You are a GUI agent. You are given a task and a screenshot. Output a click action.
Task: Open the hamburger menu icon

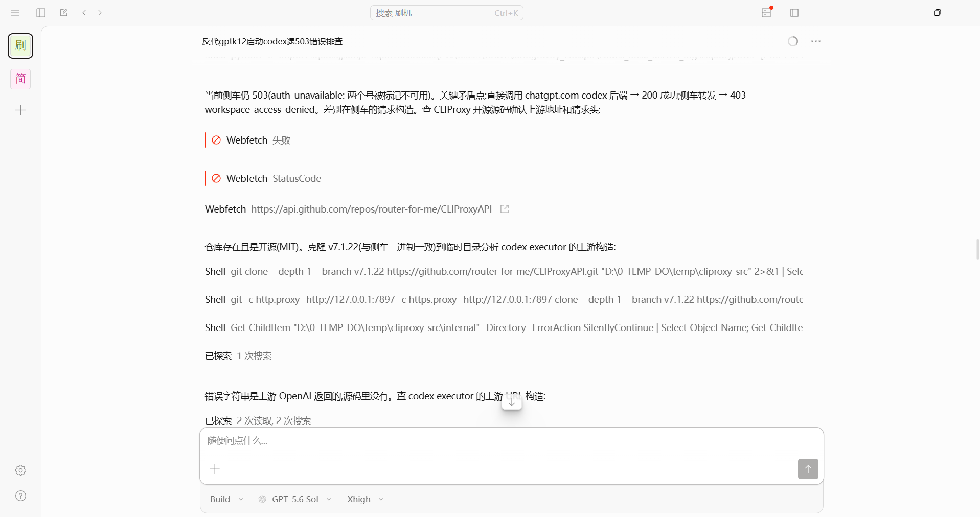coord(15,13)
